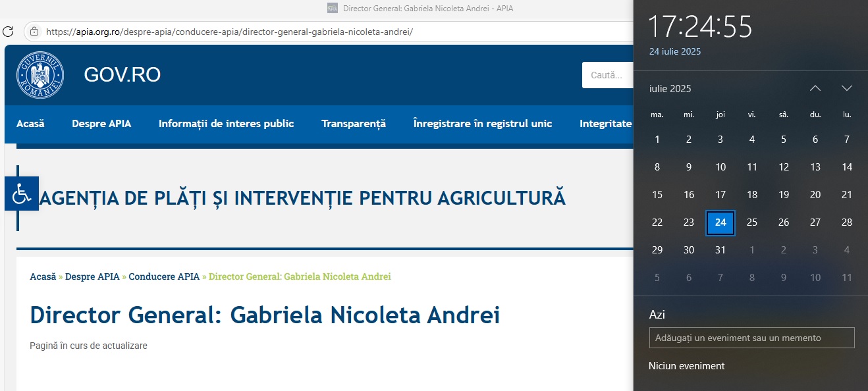Click the GOV.RO header link
This screenshot has height=391, width=868.
122,75
